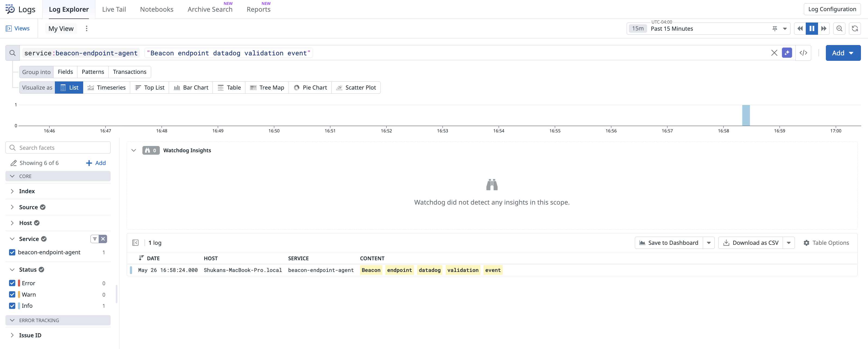Open Log Configuration

[x=832, y=9]
